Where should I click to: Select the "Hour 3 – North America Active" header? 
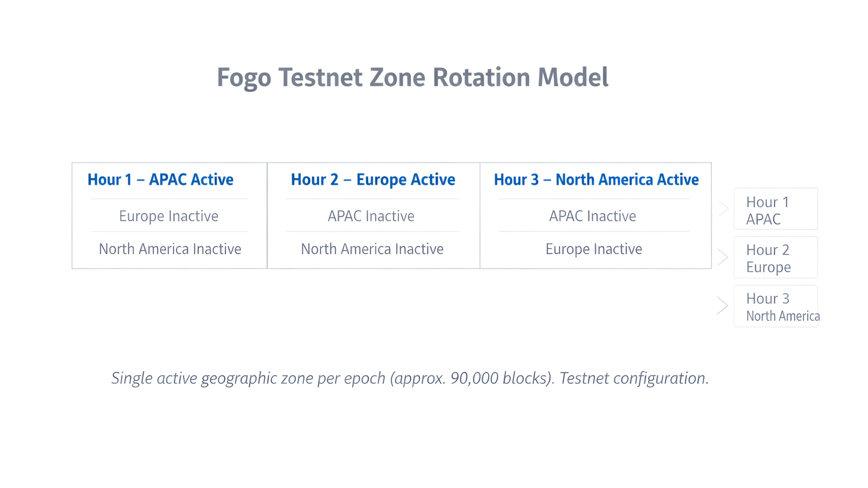point(596,180)
